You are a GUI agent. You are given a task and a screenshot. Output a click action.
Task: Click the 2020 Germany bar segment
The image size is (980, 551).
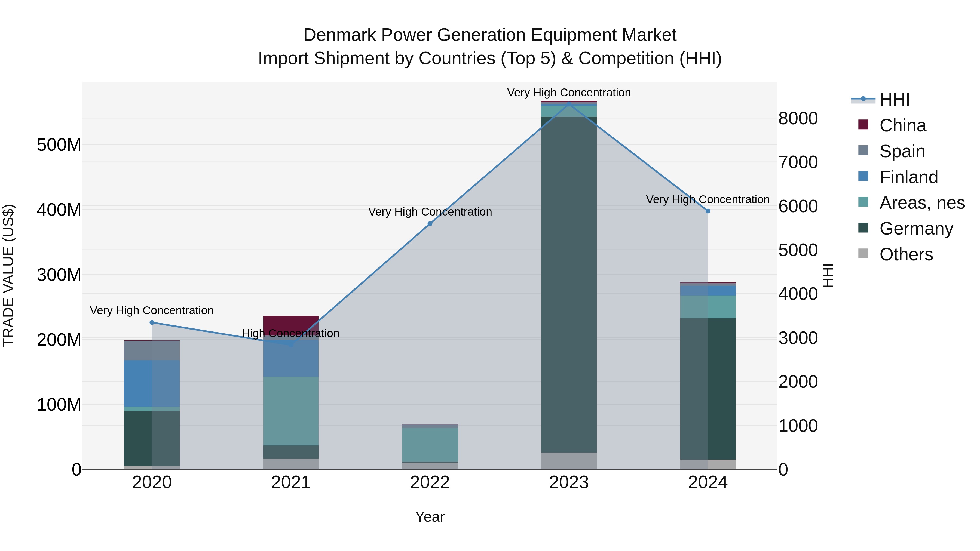(152, 438)
